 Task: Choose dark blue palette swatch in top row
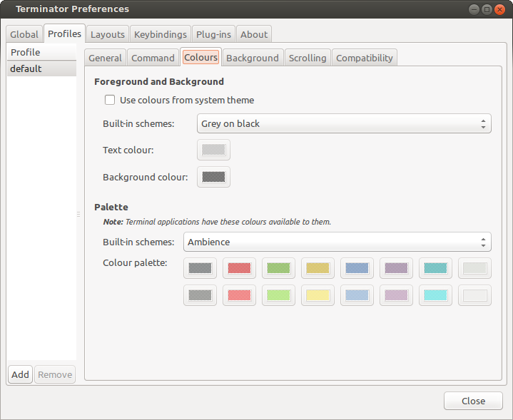357,268
